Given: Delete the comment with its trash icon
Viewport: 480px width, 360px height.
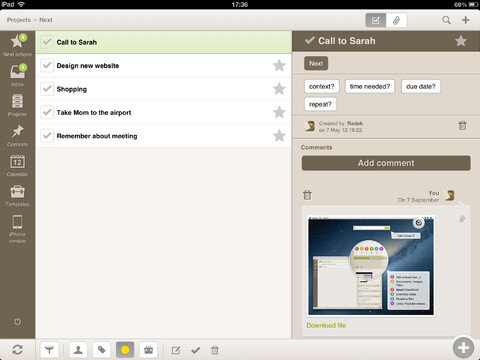Looking at the screenshot, I should pyautogui.click(x=307, y=195).
